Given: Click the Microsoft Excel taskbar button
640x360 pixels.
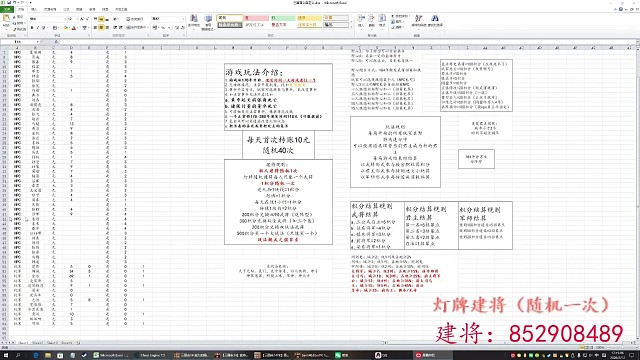Looking at the screenshot, I should point(111,355).
